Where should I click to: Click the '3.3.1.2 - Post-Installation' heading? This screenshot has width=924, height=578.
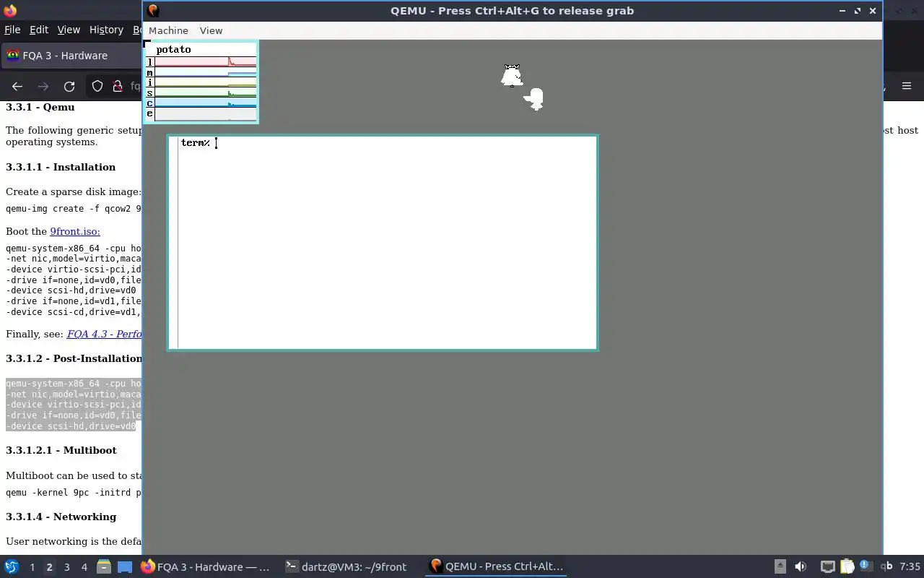[x=74, y=358]
